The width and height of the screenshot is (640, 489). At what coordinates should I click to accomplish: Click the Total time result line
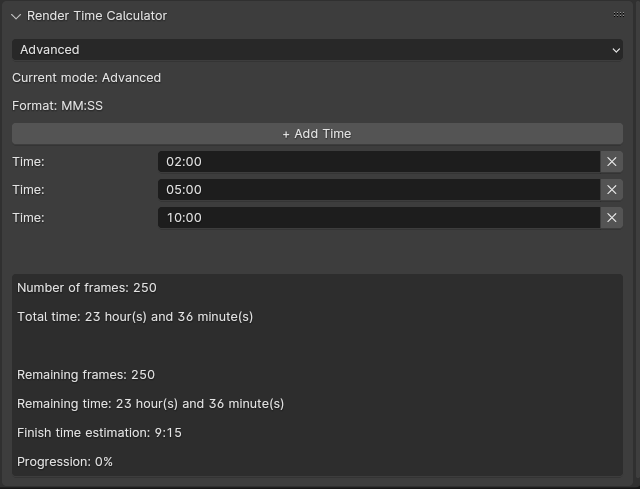(x=135, y=317)
